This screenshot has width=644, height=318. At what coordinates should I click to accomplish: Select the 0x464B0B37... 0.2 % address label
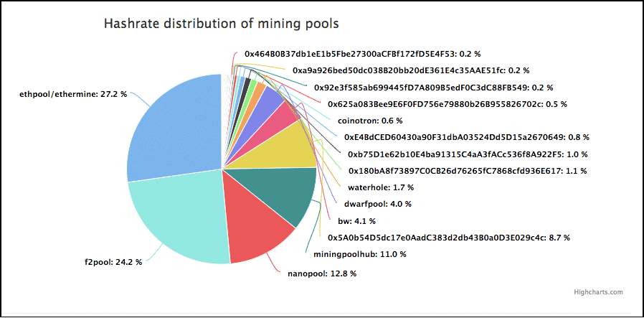point(363,54)
